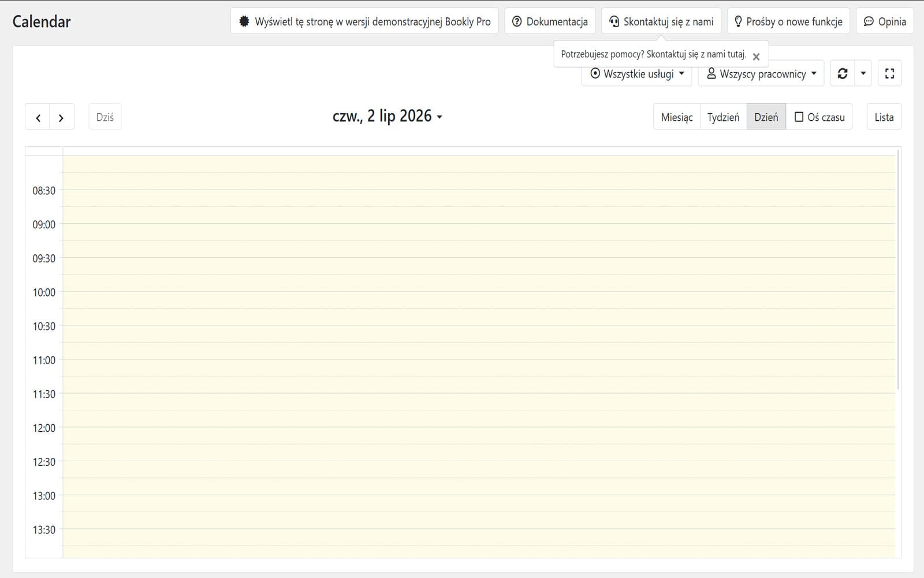Image resolution: width=924 pixels, height=578 pixels.
Task: Open the Wszyscy pracownicy dropdown
Action: click(x=761, y=73)
